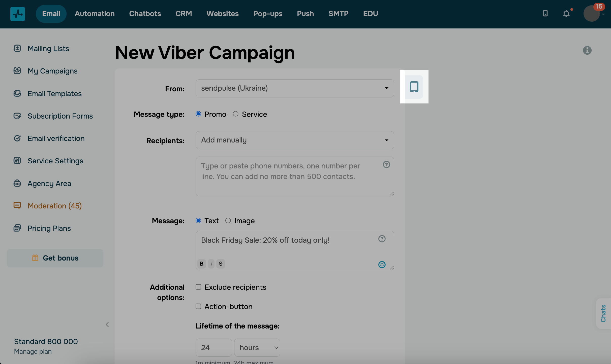The width and height of the screenshot is (611, 364).
Task: Click help icon in phone numbers field
Action: point(386,165)
